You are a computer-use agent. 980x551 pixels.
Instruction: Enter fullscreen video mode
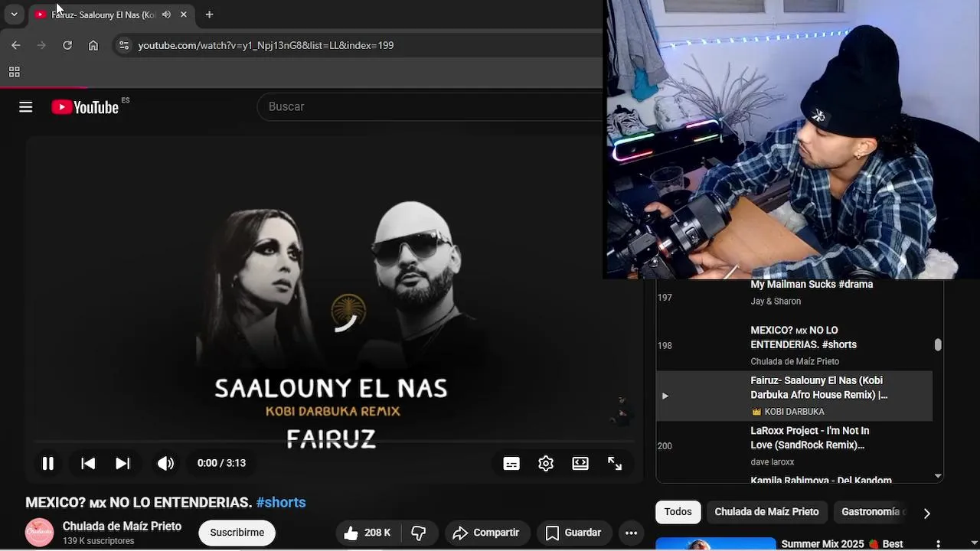615,464
